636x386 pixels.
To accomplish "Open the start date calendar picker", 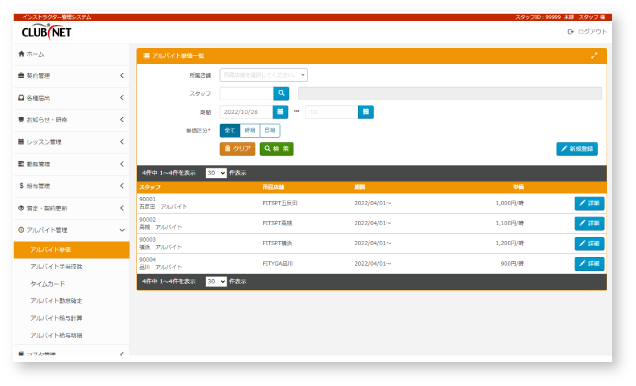I will click(280, 112).
